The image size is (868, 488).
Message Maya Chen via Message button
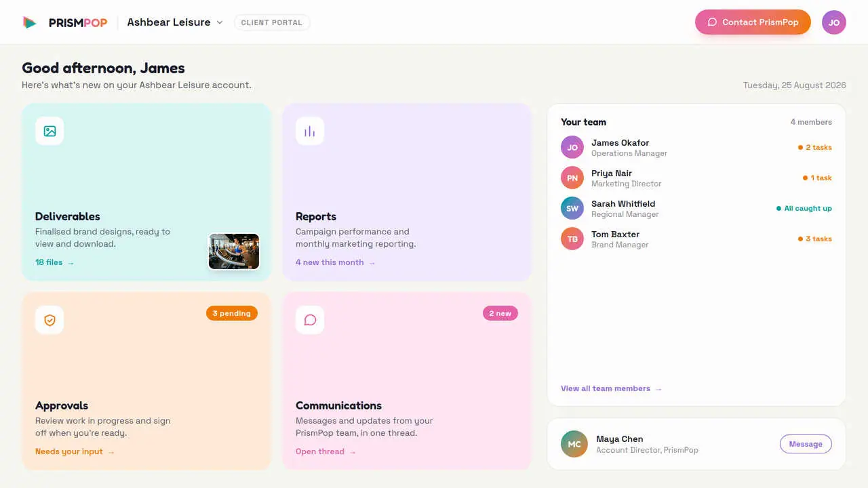click(806, 444)
